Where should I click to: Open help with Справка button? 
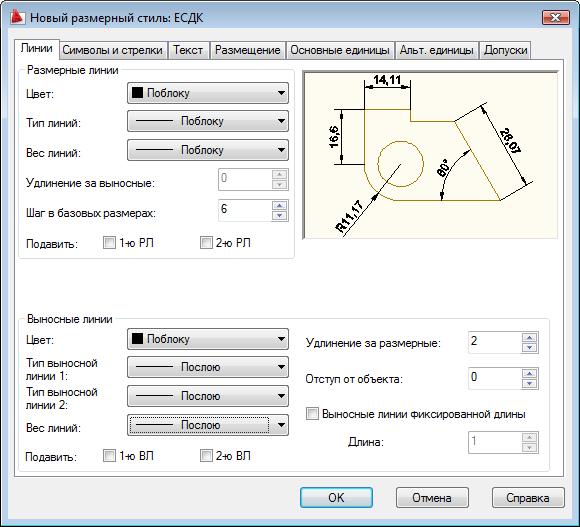(528, 497)
